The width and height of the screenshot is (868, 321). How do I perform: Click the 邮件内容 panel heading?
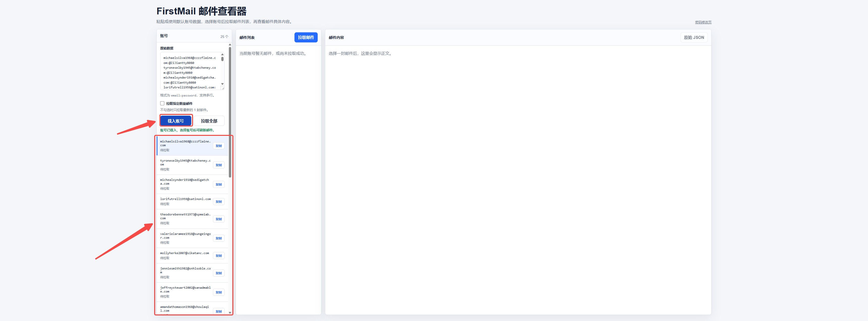pyautogui.click(x=336, y=37)
